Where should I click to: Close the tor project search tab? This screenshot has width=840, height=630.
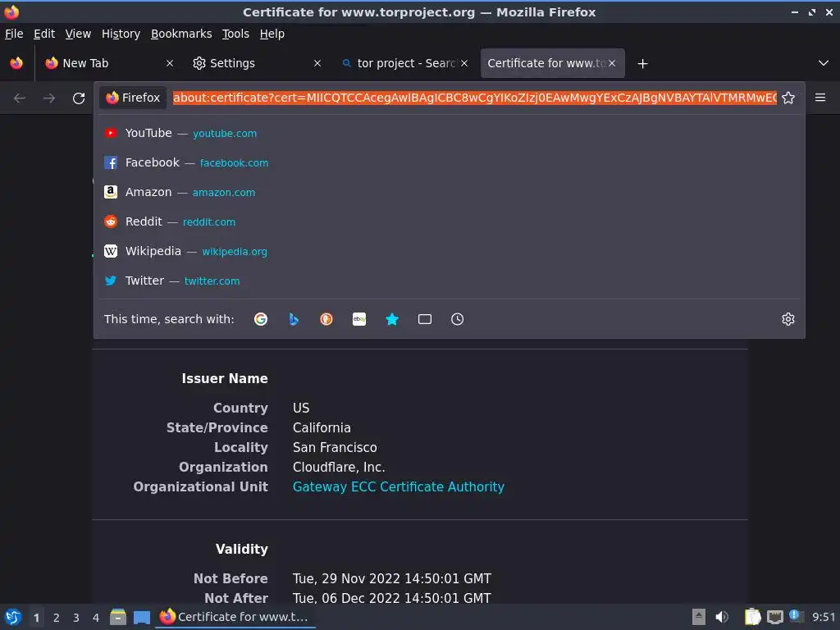pos(464,63)
